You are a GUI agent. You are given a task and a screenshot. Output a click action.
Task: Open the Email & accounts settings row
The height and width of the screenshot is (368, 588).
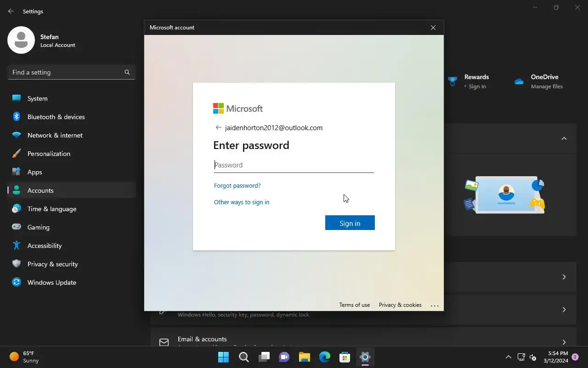[x=363, y=337]
